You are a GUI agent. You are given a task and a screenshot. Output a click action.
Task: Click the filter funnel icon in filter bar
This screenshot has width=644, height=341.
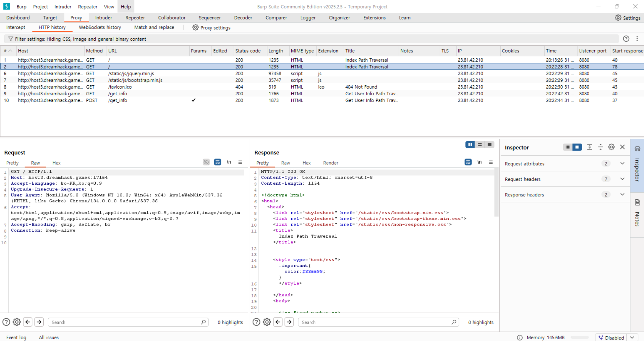point(10,39)
